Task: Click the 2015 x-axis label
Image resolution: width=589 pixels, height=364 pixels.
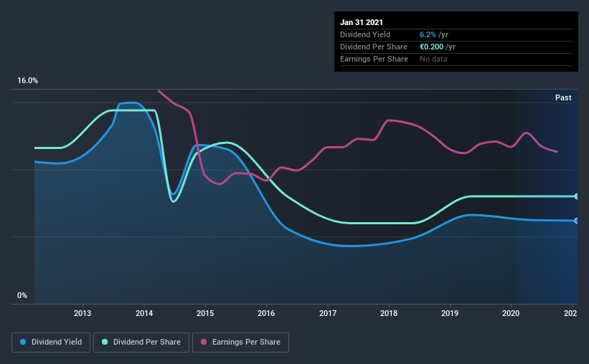Action: point(205,313)
